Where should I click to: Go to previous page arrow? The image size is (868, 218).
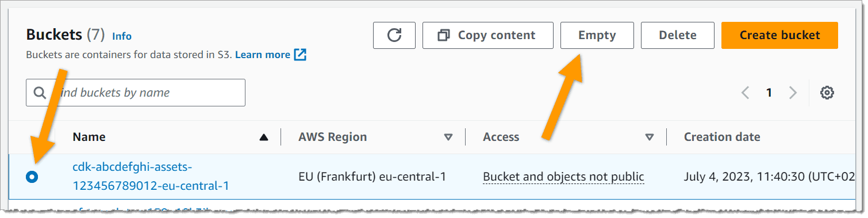pyautogui.click(x=745, y=93)
